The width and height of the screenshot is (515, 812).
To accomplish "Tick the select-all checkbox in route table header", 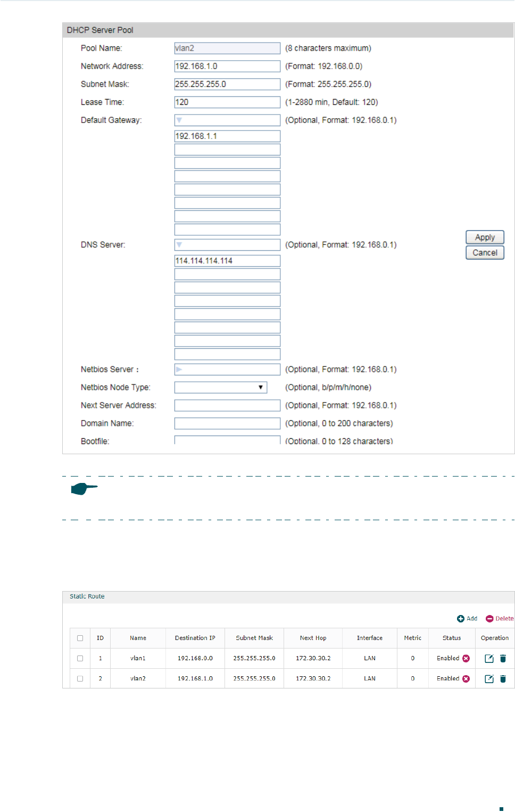I will tap(80, 638).
